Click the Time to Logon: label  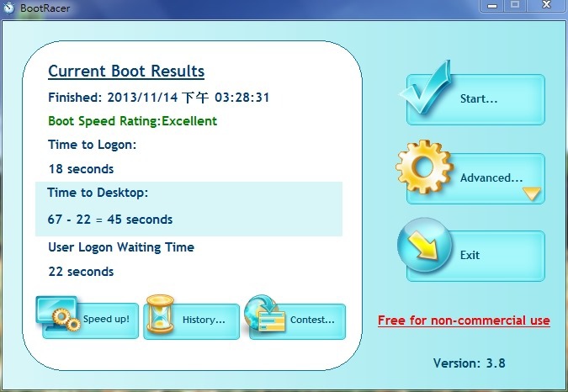click(x=92, y=145)
